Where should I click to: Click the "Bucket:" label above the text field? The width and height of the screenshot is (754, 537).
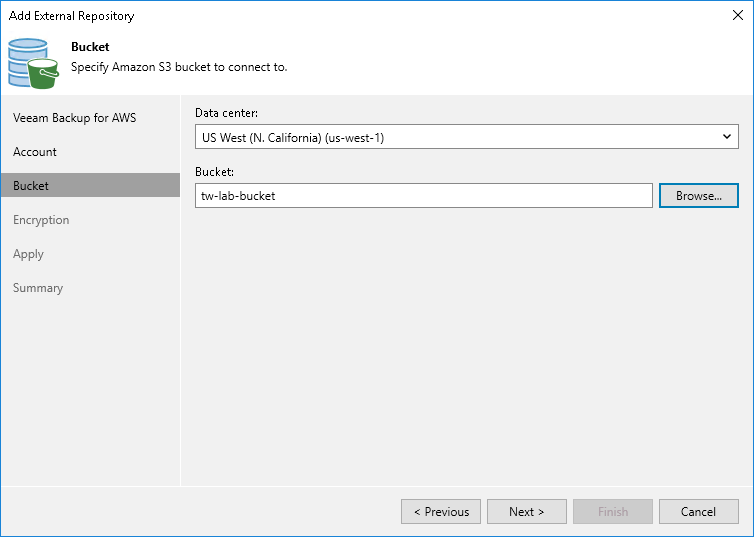pyautogui.click(x=213, y=172)
